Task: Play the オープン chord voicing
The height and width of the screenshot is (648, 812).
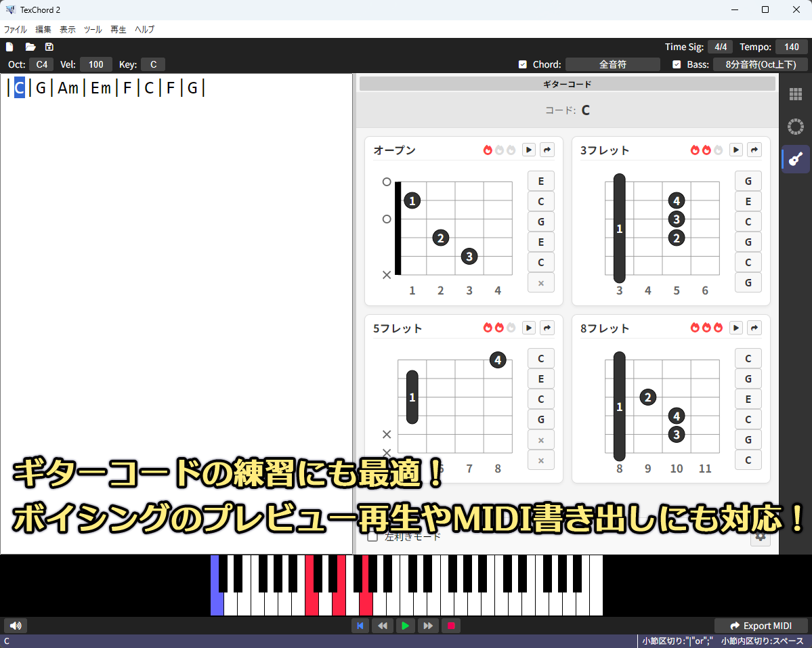Action: [529, 150]
